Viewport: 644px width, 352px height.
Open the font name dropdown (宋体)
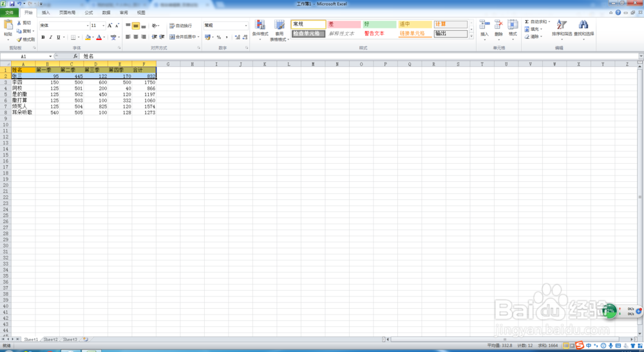click(88, 26)
